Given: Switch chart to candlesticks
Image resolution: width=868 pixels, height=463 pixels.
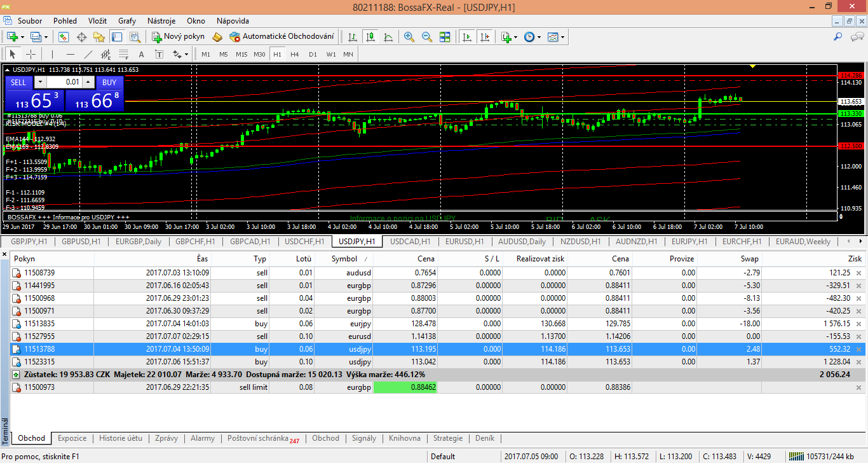Looking at the screenshot, I should (370, 37).
